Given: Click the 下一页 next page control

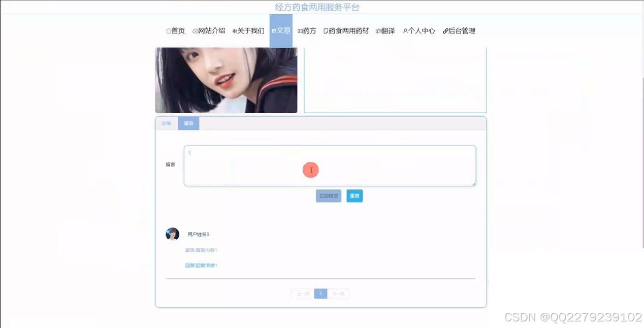Looking at the screenshot, I should 339,293.
